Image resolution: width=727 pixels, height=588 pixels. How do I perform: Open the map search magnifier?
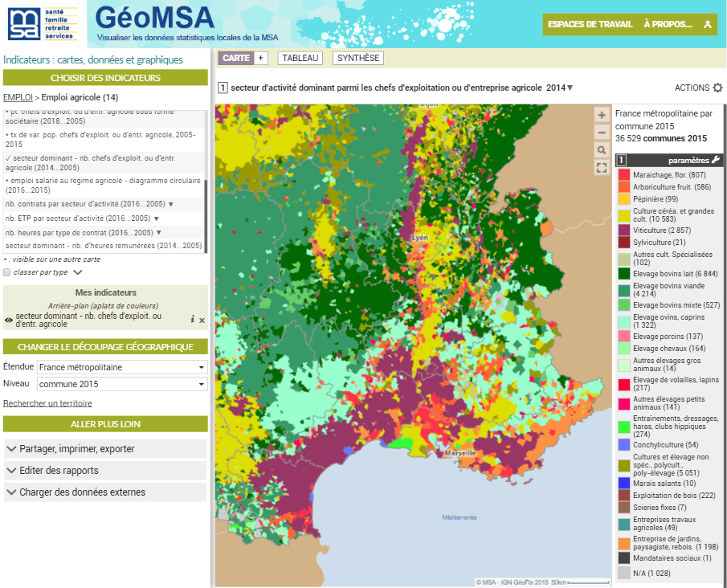click(x=602, y=150)
